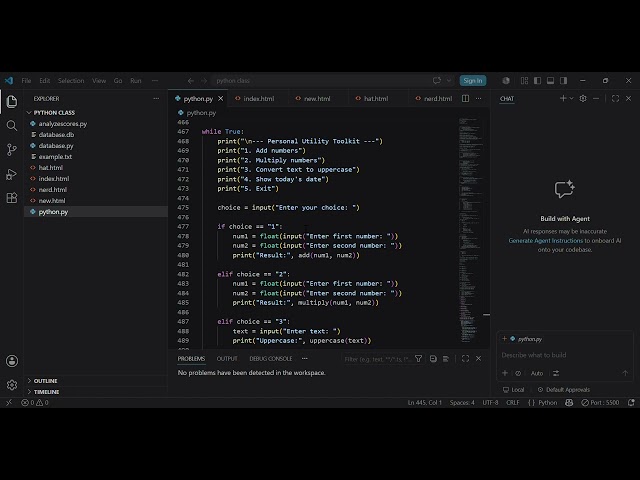Open the Auto model picker
The image size is (640, 480).
[537, 373]
